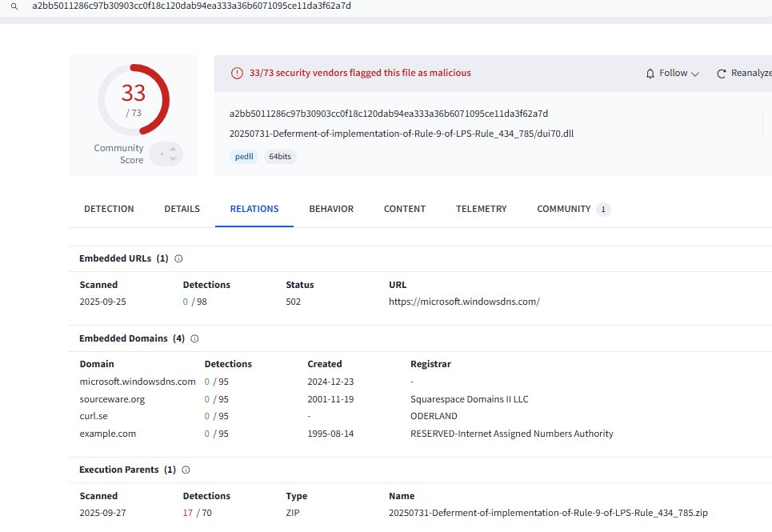The image size is (772, 532).
Task: Open the example.com domain entry
Action: tap(108, 434)
